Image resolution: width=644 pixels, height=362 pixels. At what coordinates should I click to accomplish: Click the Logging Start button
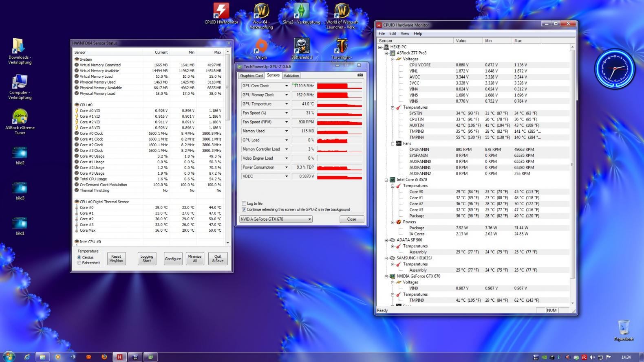pyautogui.click(x=147, y=259)
